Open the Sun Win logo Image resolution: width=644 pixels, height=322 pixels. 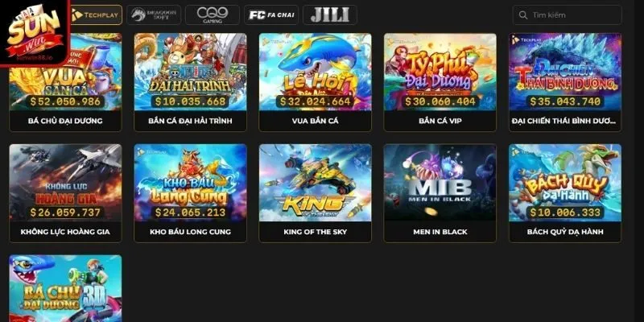[x=35, y=33]
